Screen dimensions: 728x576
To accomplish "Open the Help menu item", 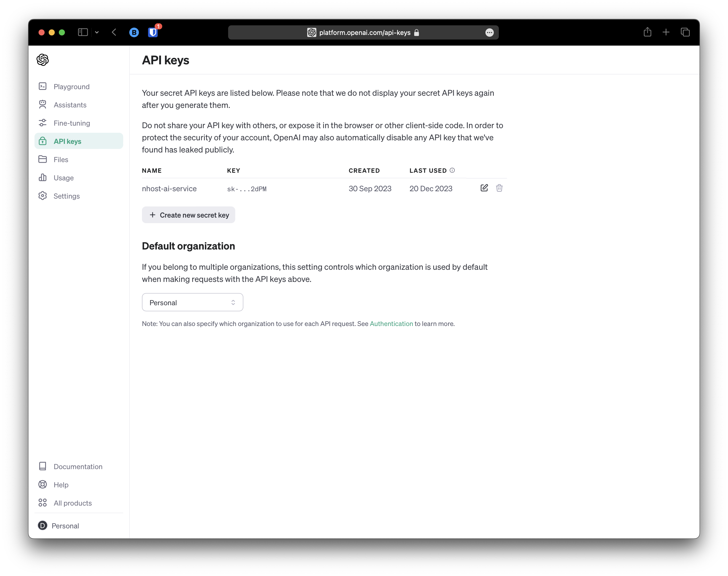I will coord(61,485).
